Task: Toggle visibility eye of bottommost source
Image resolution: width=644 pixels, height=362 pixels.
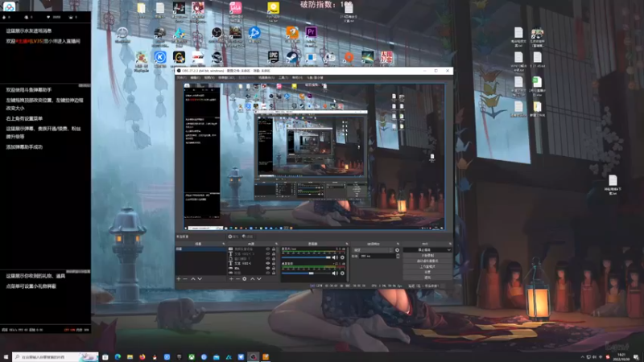Action: 268,273
